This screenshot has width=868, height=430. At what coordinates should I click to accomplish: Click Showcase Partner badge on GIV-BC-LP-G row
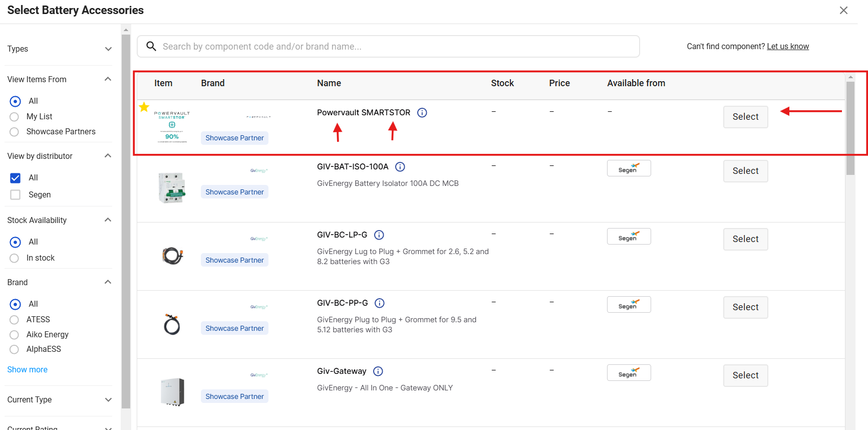[234, 260]
